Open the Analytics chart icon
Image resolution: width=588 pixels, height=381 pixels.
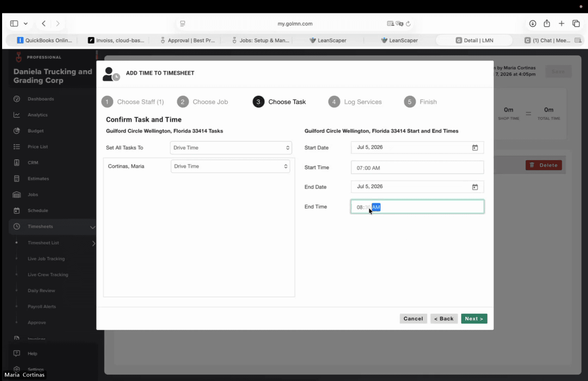[17, 115]
